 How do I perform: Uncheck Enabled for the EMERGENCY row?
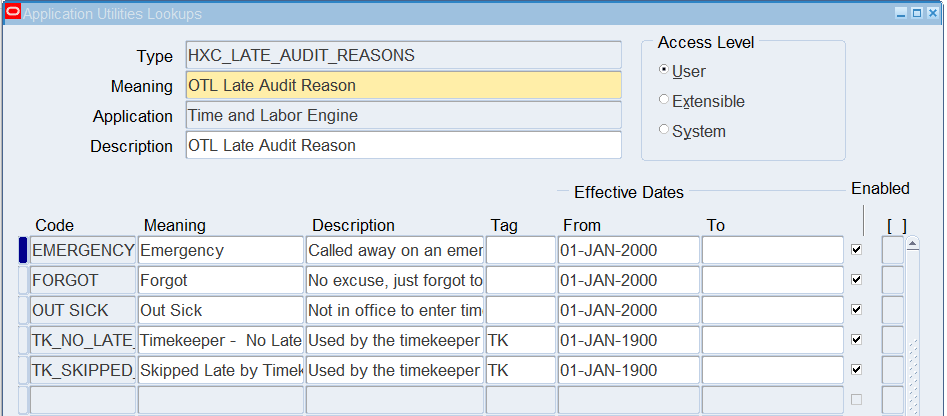[856, 250]
